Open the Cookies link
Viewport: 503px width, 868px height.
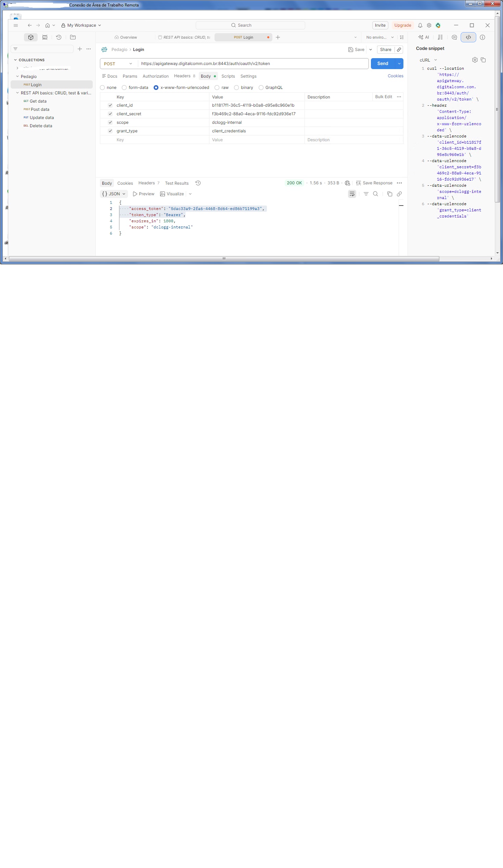point(396,76)
